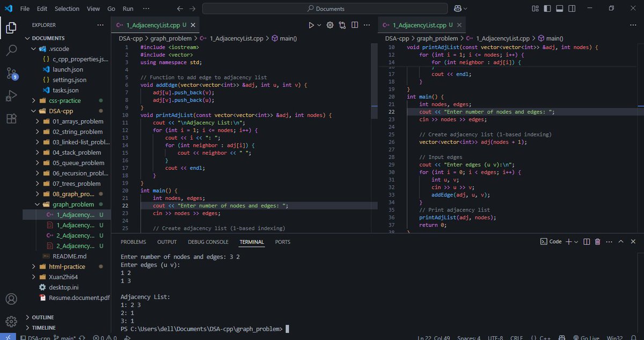Open the Explorer view in activity bar
Screen dimensions: 644x340
tap(11, 27)
